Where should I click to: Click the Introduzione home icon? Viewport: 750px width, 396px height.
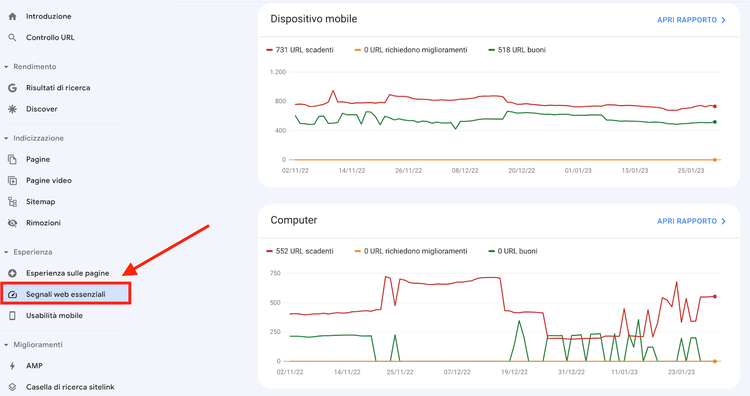click(12, 16)
